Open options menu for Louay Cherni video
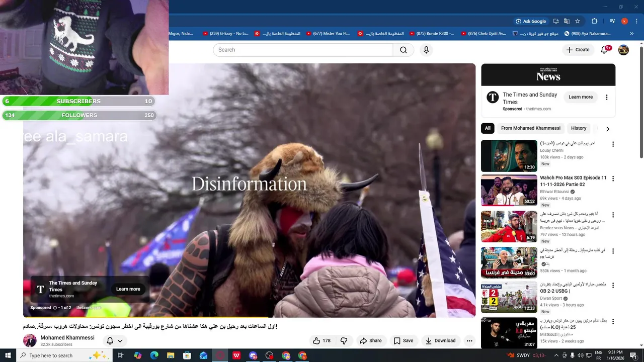644x362 pixels. [613, 144]
